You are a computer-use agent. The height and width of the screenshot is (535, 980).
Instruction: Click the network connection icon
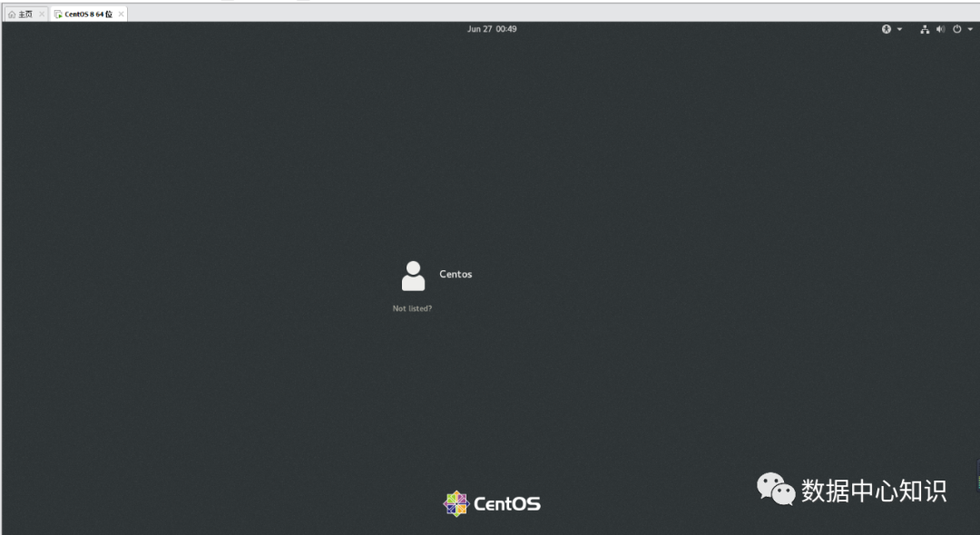(925, 29)
